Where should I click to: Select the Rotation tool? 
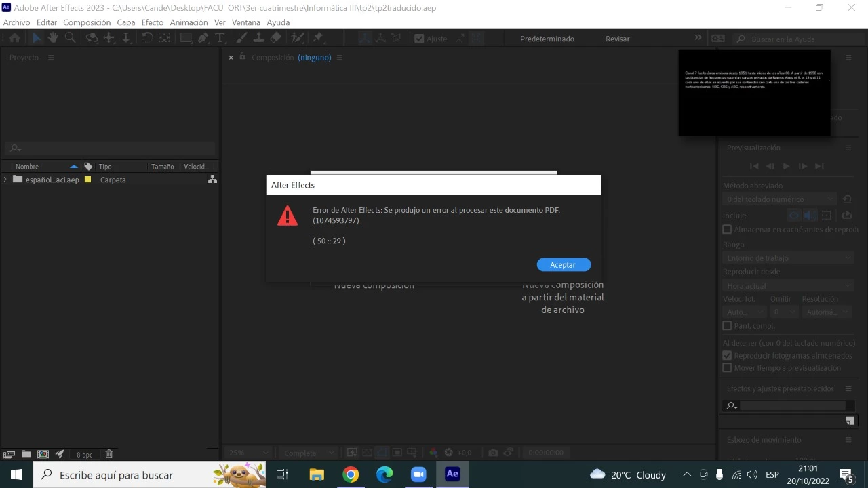coord(147,39)
